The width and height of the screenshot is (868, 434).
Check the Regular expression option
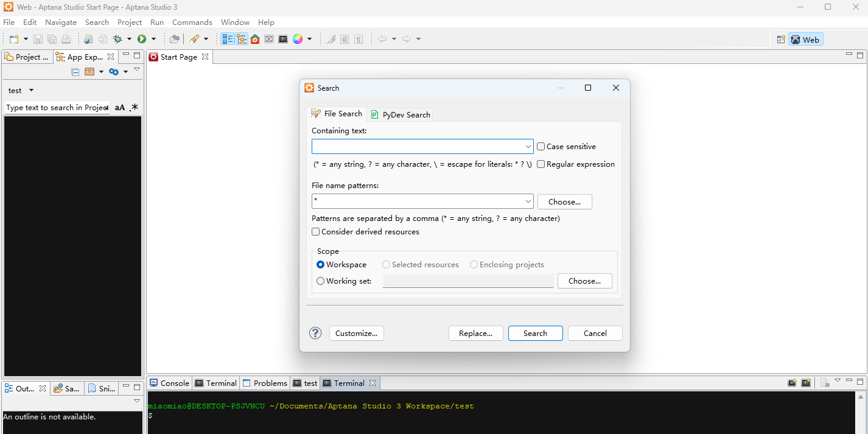(541, 164)
